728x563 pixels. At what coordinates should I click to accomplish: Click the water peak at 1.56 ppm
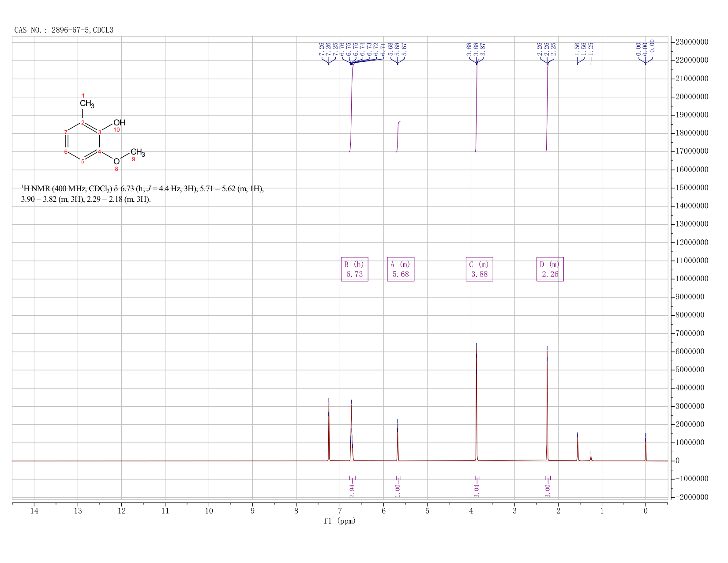[578, 446]
